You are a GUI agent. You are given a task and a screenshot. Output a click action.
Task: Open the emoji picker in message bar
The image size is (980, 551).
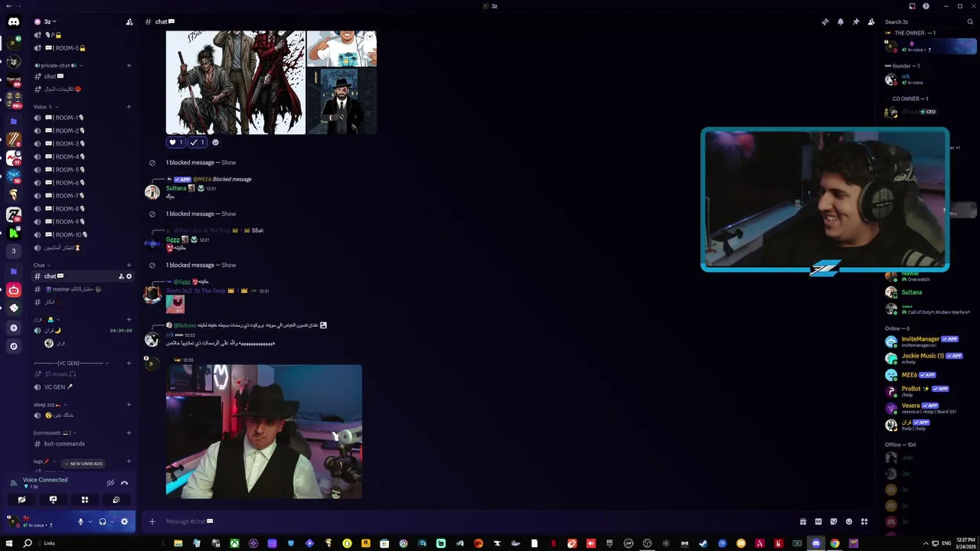[849, 521]
